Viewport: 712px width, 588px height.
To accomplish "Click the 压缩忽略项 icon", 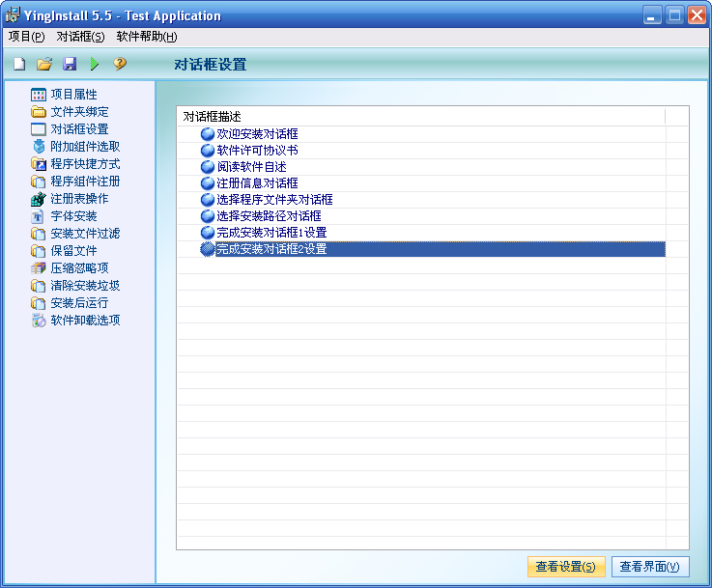I will click(39, 268).
